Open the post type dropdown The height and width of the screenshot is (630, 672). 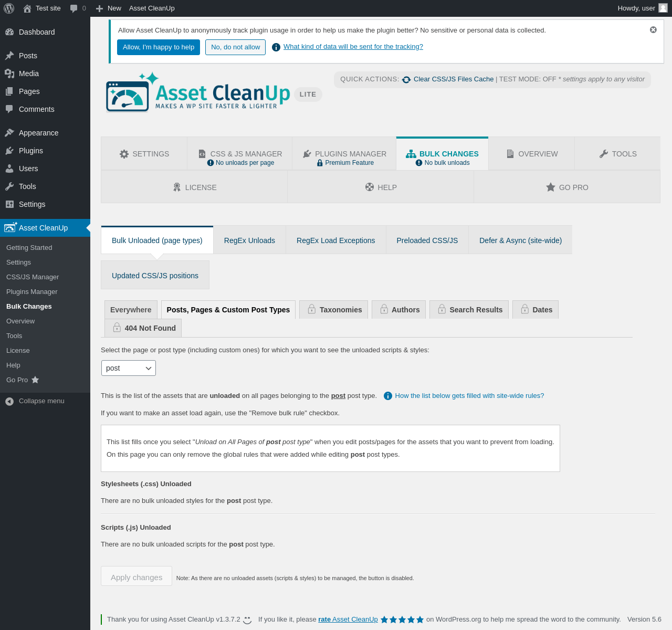(129, 368)
